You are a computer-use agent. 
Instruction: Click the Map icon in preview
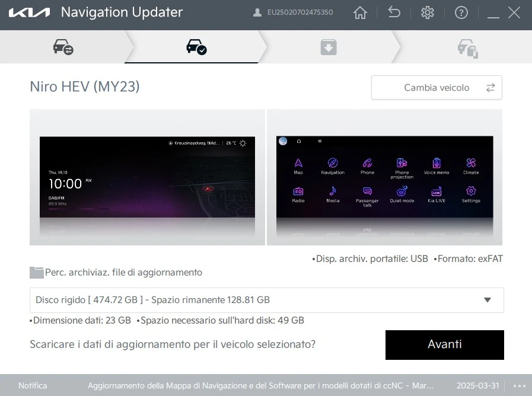click(298, 166)
